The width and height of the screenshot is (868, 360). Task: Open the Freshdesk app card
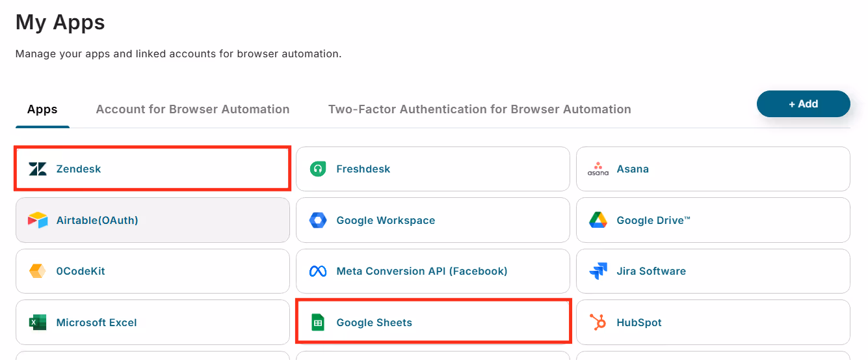coord(433,169)
